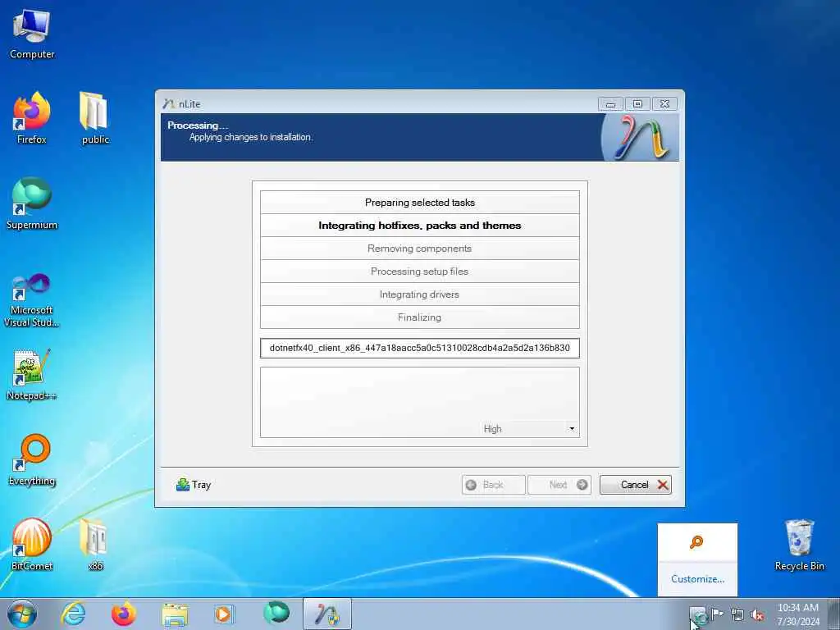Open the public folder on desktop
Screen dimensions: 840x630
95,118
